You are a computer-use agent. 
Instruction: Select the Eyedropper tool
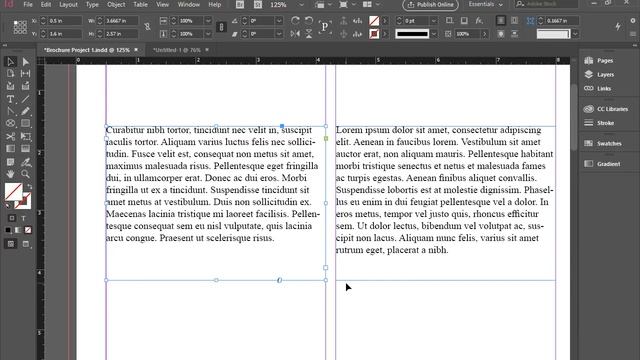[x=25, y=162]
